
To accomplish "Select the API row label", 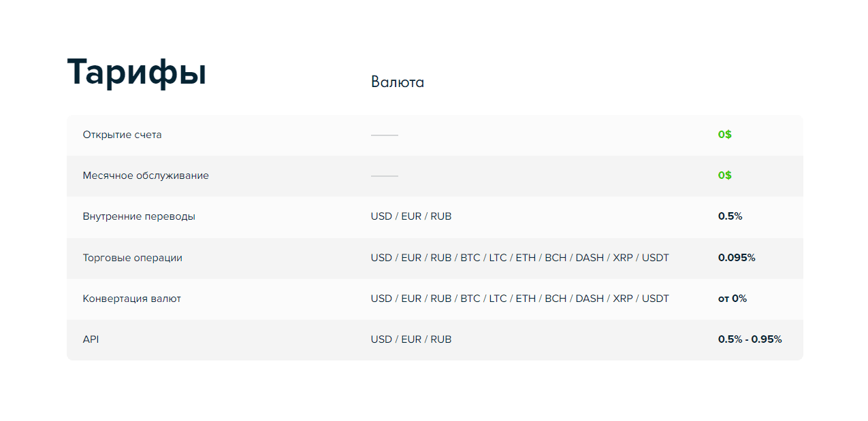I will 91,339.
